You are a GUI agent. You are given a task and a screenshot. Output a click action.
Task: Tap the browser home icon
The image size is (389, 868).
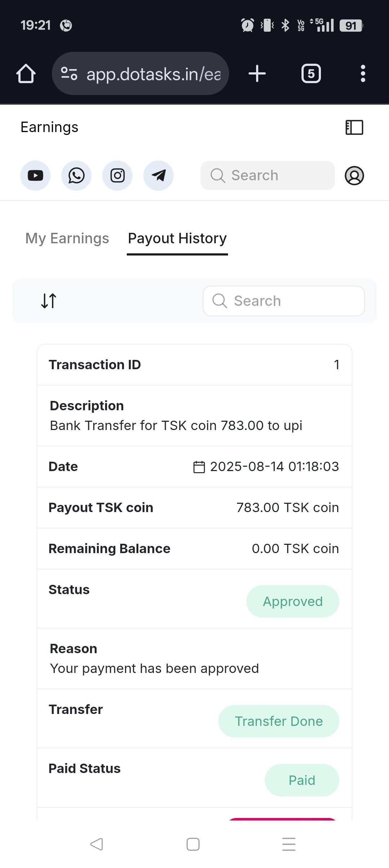(x=26, y=74)
